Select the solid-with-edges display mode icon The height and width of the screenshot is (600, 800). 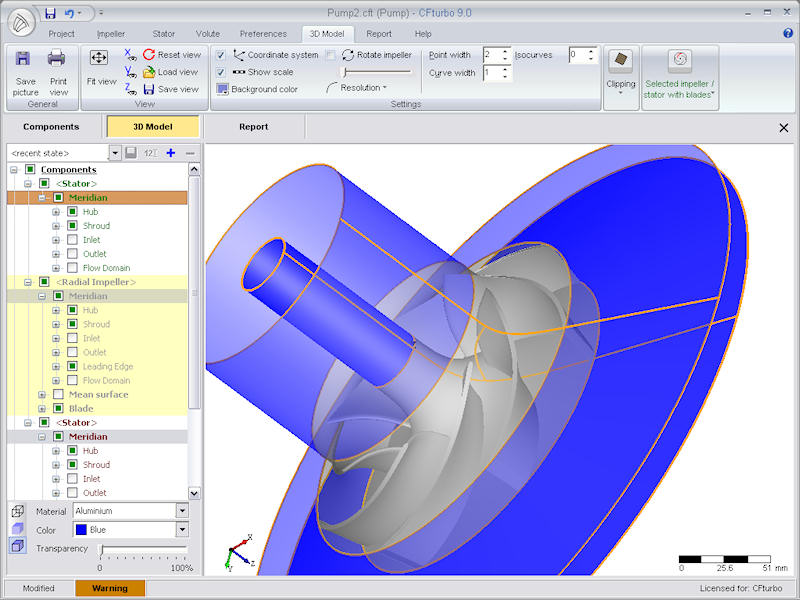(x=17, y=546)
